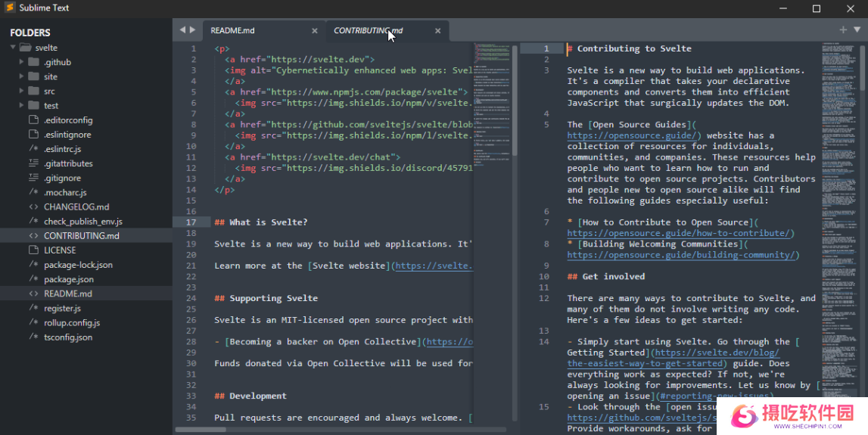The width and height of the screenshot is (868, 435).
Task: Click the .mocharc.js file type icon
Action: coord(34,192)
